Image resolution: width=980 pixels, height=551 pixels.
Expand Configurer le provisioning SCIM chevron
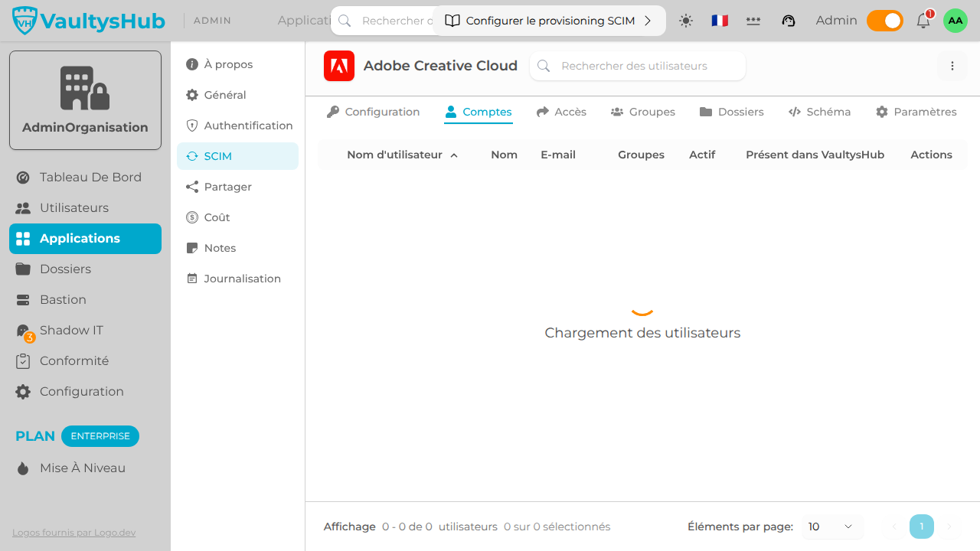click(648, 21)
